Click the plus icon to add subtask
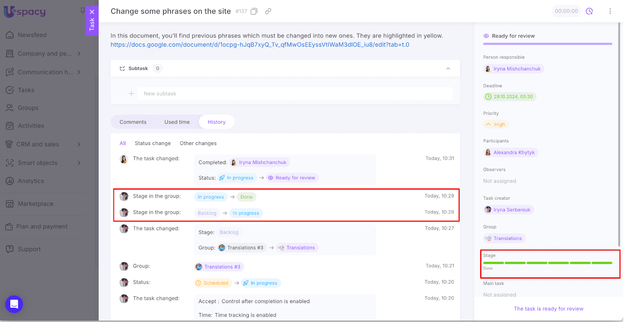 click(131, 94)
